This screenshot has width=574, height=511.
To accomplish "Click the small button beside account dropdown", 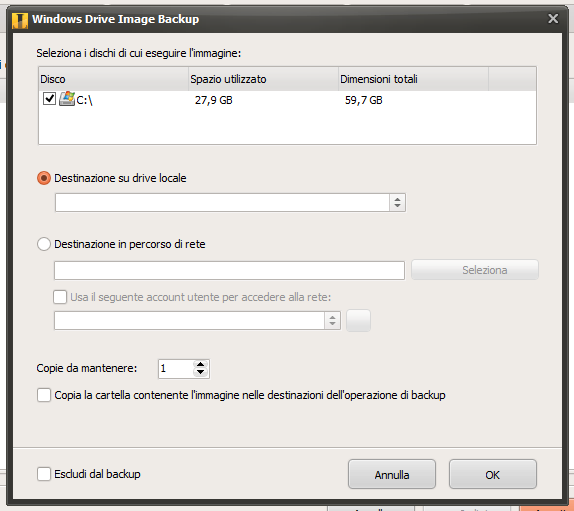I will click(x=358, y=321).
